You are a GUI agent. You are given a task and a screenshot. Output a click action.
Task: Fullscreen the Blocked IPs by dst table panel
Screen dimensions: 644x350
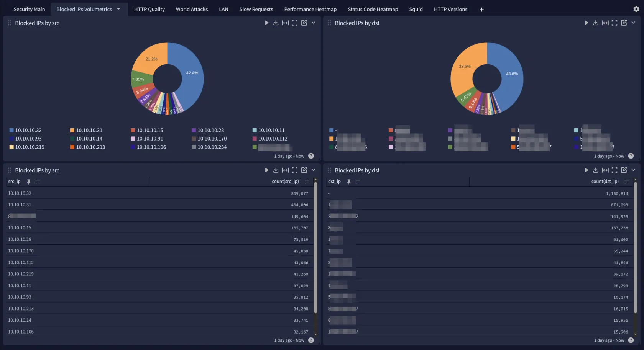(x=614, y=170)
